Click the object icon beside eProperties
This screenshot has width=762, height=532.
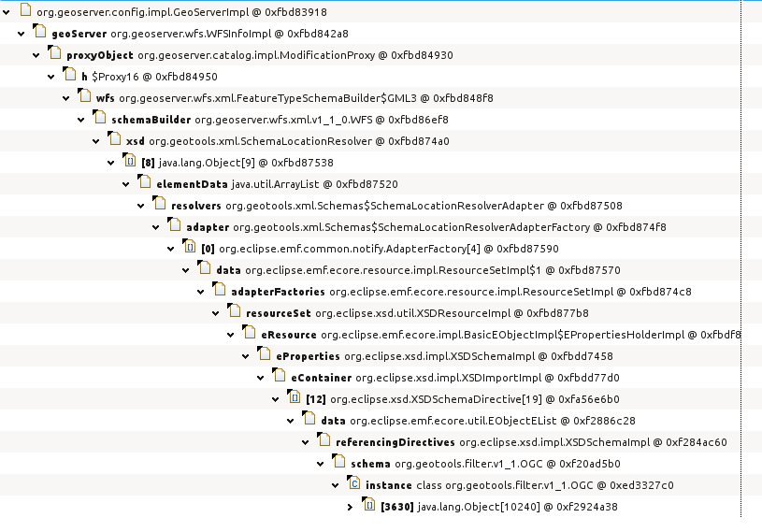[x=265, y=353]
